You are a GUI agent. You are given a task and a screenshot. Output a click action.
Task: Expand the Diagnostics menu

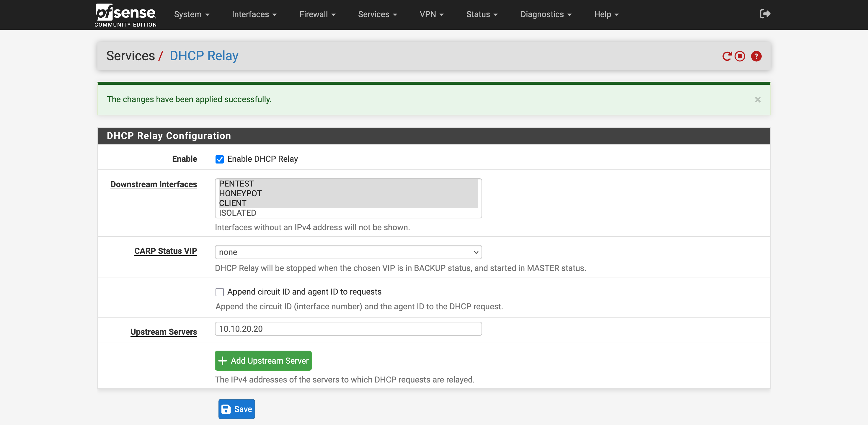[x=546, y=14]
